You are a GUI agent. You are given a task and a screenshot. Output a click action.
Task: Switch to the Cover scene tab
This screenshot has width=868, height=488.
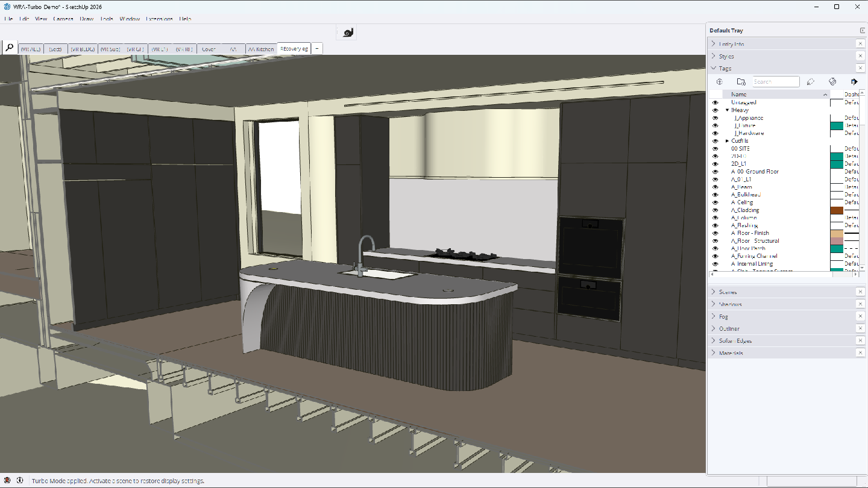coord(209,49)
